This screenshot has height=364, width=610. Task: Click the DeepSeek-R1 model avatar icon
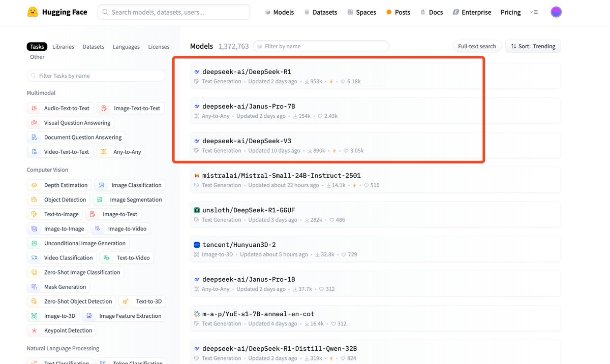coord(197,72)
